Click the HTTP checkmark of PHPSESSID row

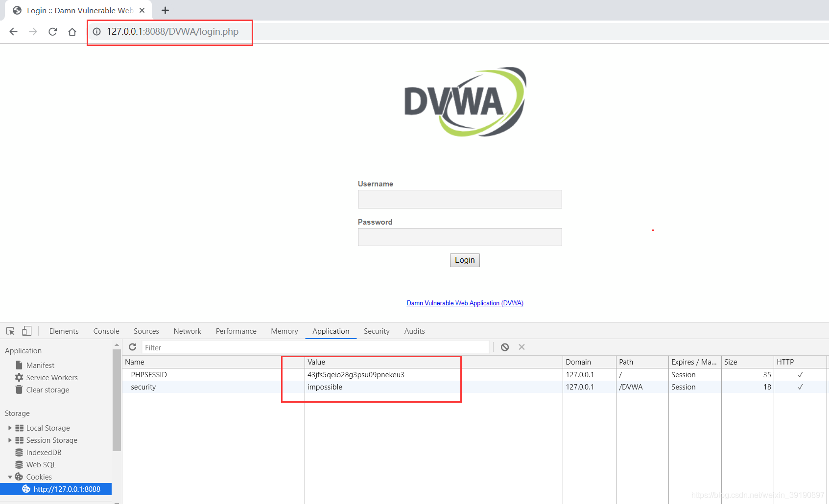click(800, 374)
